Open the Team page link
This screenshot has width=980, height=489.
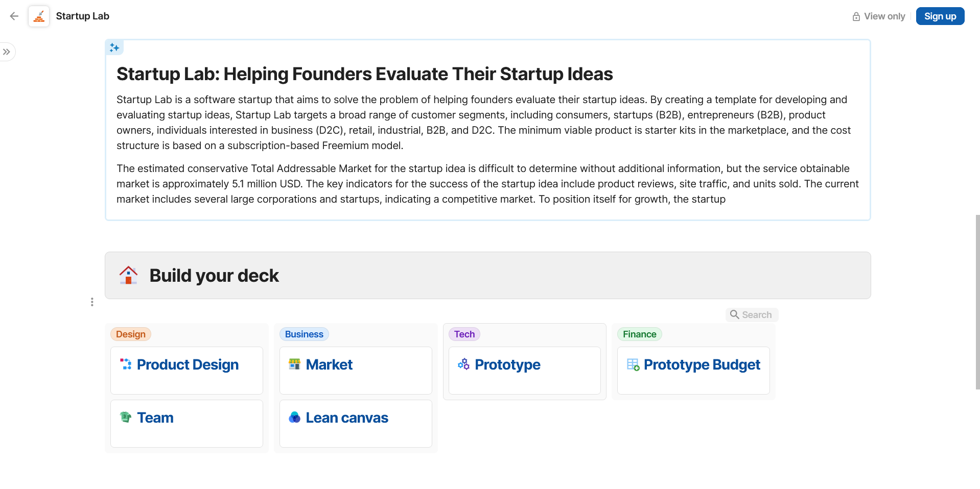coord(155,418)
